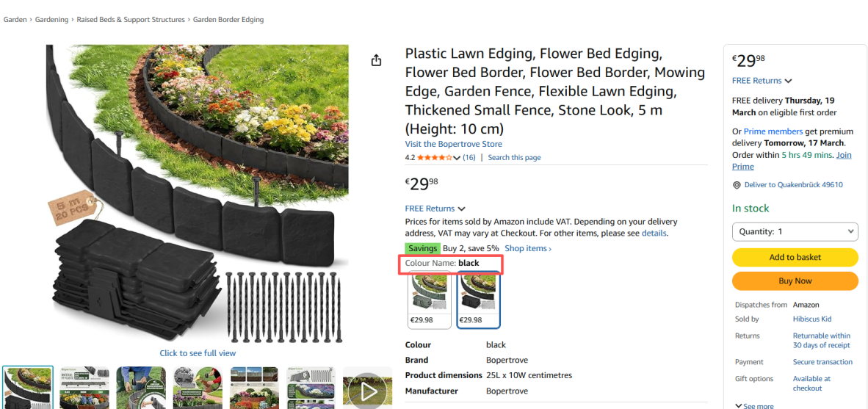Viewport: 868px width, 409px height.
Task: Click the share icon beside product image
Action: click(376, 60)
